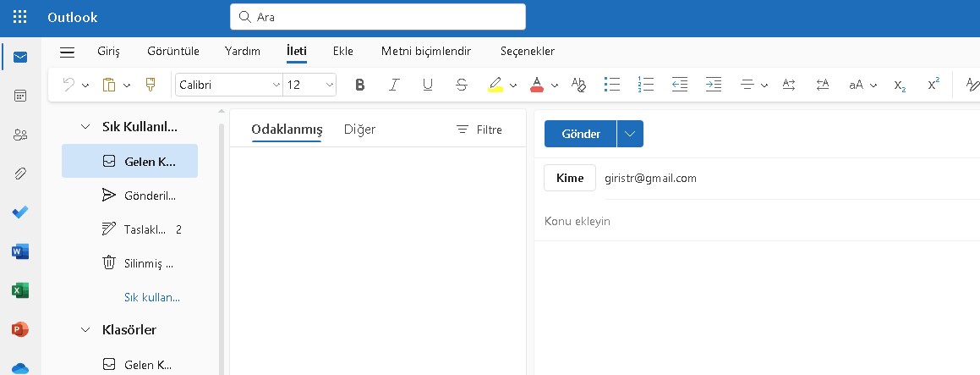The image size is (980, 375).
Task: Click the Gönder send button
Action: pyautogui.click(x=581, y=134)
